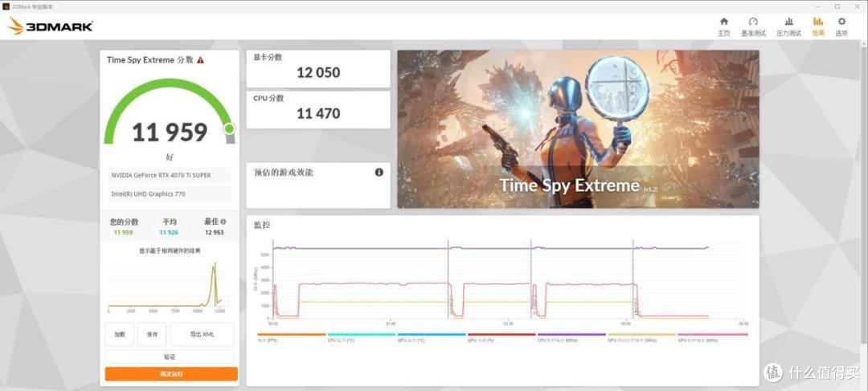Image resolution: width=868 pixels, height=391 pixels.
Task: Click the green dot on score gauge
Action: click(229, 128)
